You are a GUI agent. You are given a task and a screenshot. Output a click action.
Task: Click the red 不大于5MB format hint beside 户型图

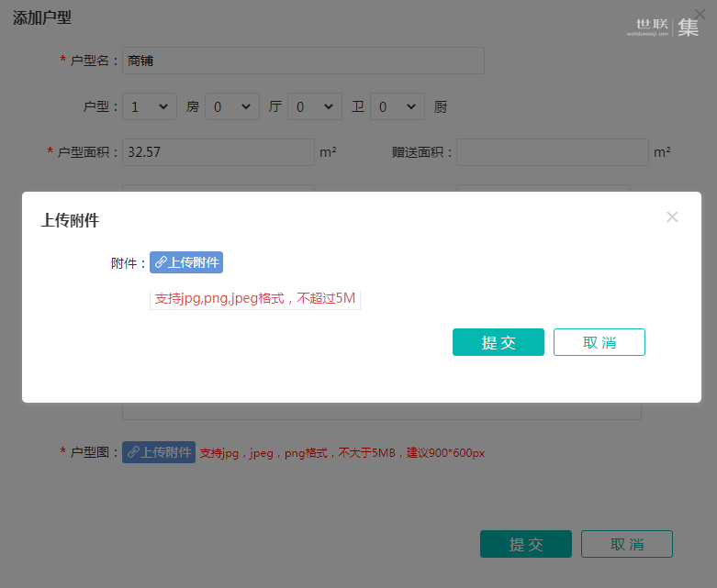click(x=342, y=453)
